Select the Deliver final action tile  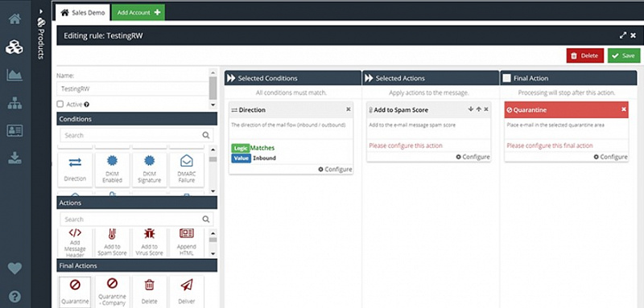[x=187, y=291]
